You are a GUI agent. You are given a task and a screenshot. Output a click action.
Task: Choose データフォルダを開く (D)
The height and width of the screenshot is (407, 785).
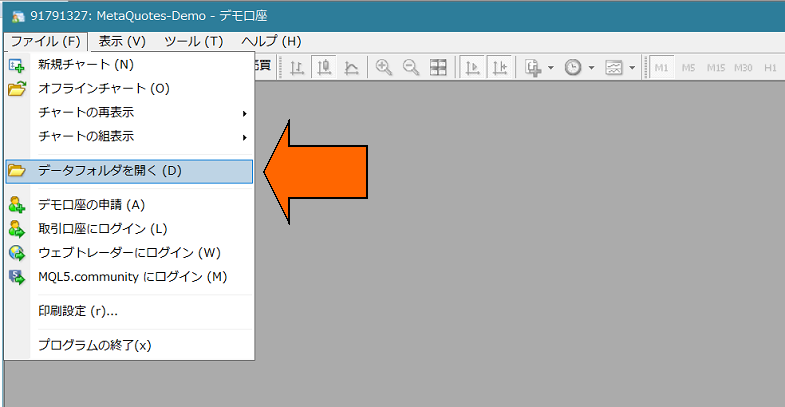click(x=129, y=171)
